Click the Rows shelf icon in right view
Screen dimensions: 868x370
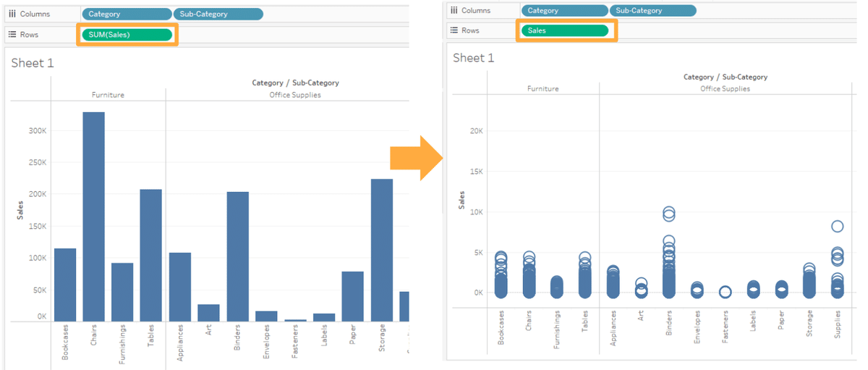coord(454,30)
